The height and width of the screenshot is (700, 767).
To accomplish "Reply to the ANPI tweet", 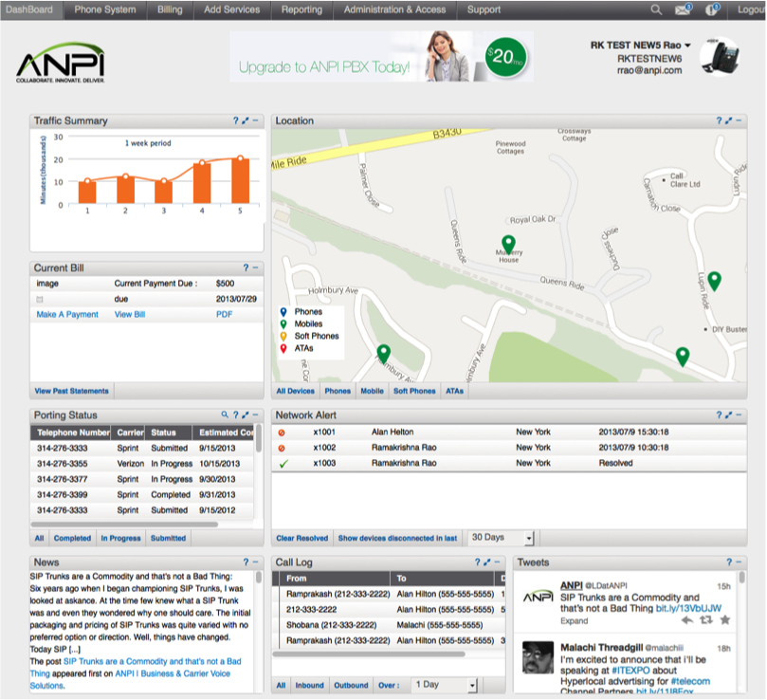I will (686, 620).
